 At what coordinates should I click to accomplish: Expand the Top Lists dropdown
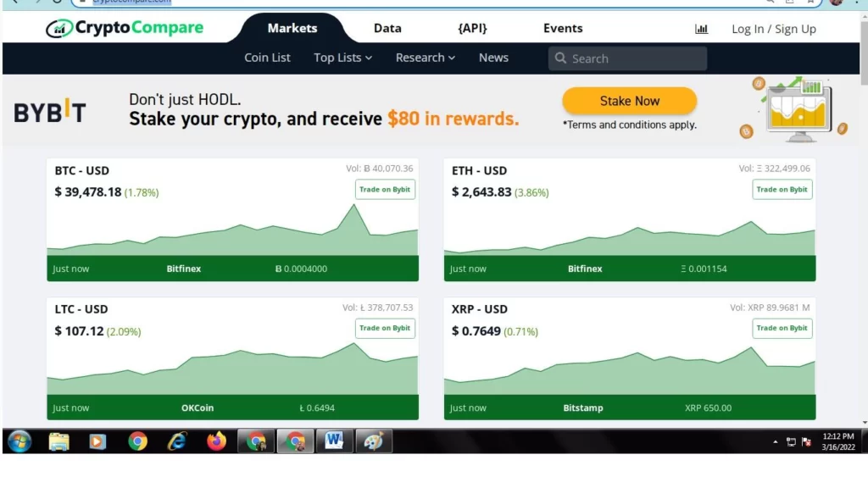point(342,58)
